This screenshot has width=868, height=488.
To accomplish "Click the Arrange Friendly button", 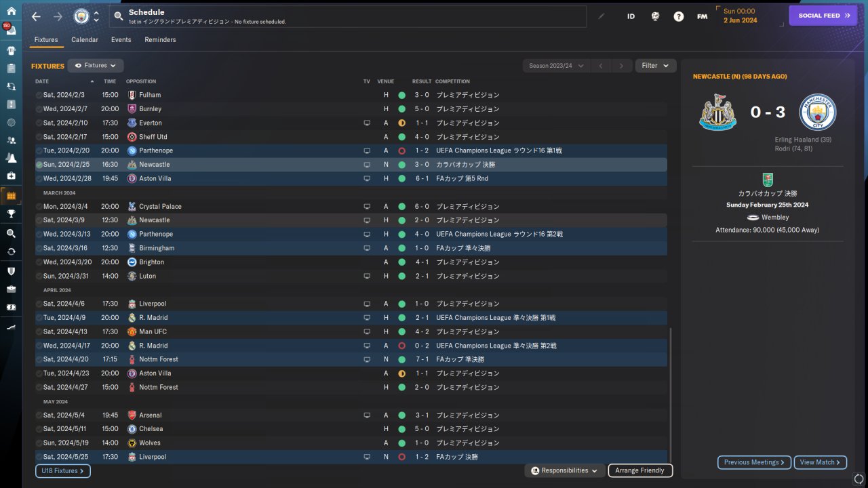I will click(641, 470).
